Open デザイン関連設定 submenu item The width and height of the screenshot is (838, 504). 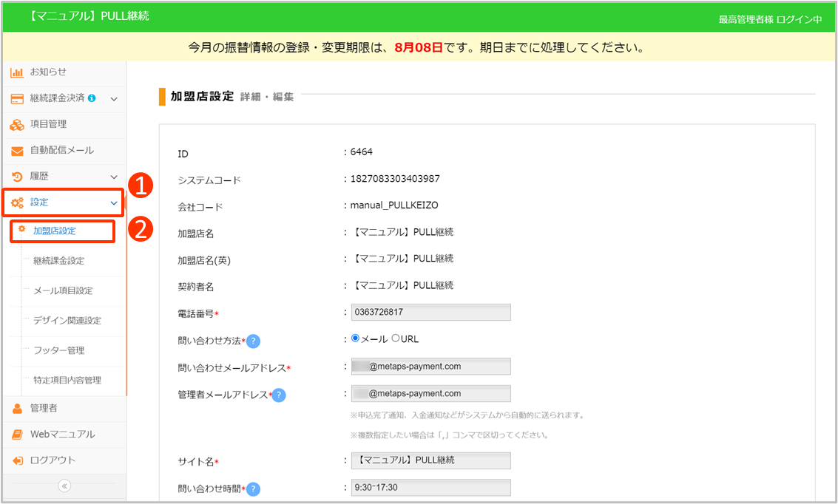click(x=67, y=321)
